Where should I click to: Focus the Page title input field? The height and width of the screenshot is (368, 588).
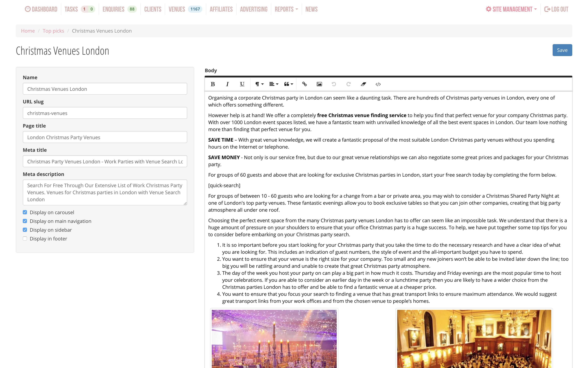(105, 137)
